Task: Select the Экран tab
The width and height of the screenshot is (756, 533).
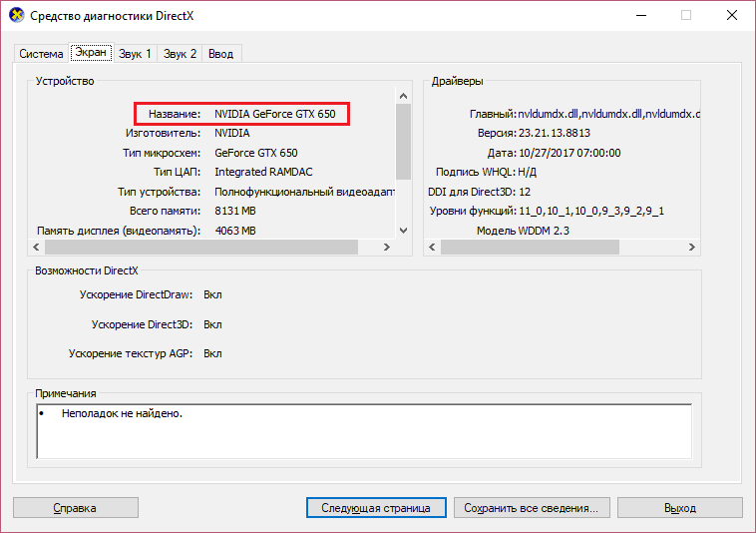Action: [x=91, y=52]
